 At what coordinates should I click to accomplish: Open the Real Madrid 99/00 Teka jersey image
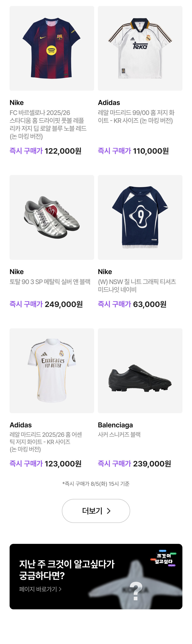[x=140, y=48]
